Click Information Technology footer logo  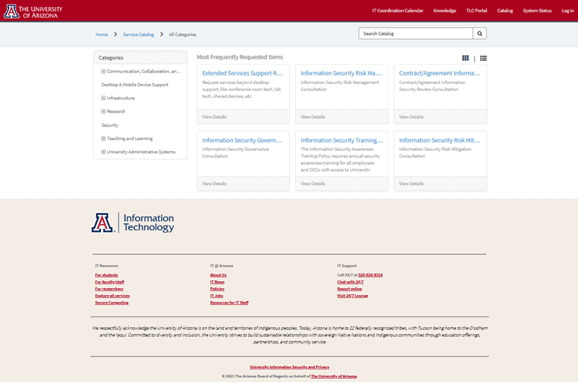click(133, 223)
